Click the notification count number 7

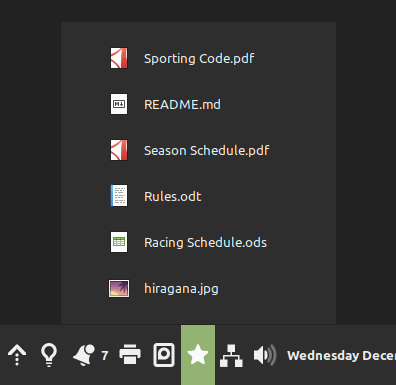pos(105,356)
